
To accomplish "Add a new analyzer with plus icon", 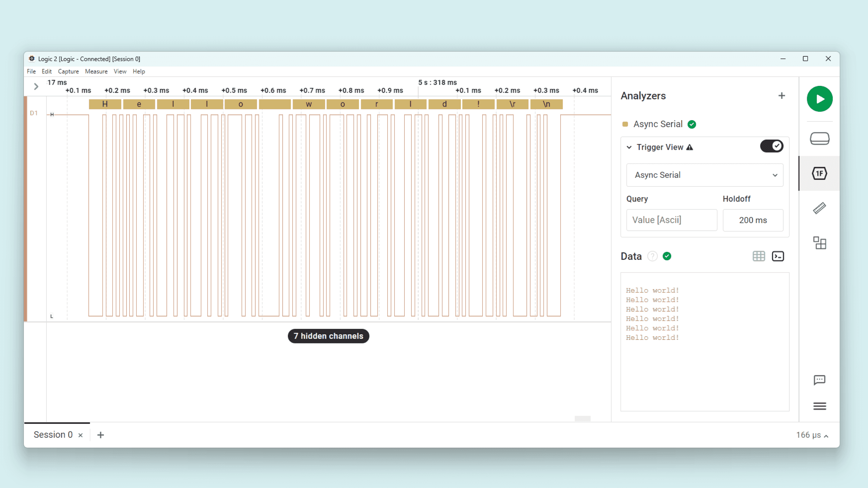I will [782, 96].
